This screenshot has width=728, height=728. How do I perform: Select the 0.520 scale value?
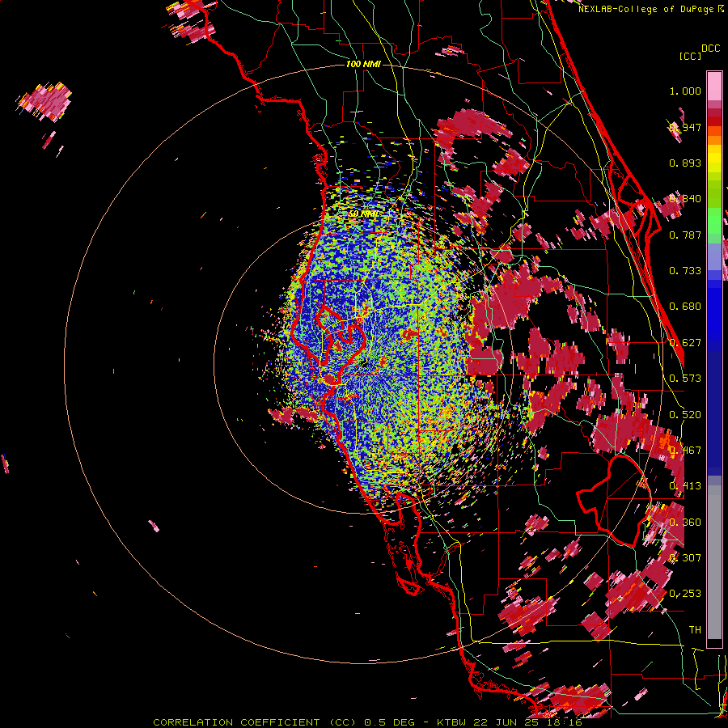point(685,415)
